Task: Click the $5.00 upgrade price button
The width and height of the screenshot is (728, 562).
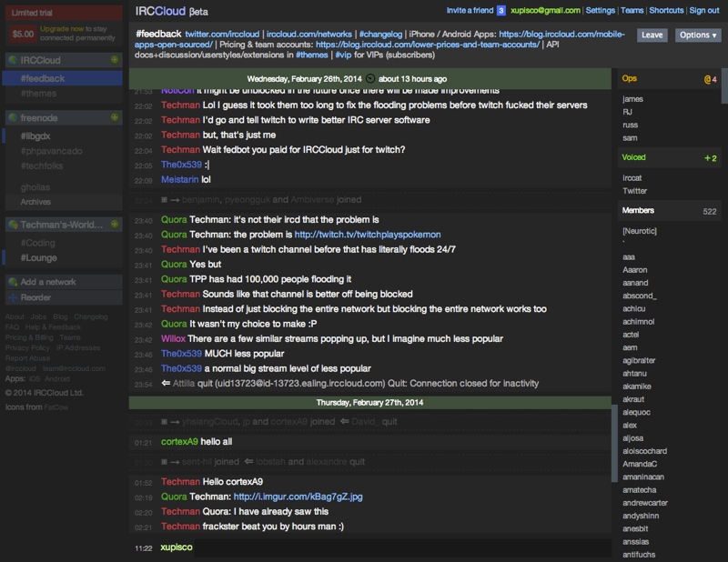Action: [x=23, y=34]
